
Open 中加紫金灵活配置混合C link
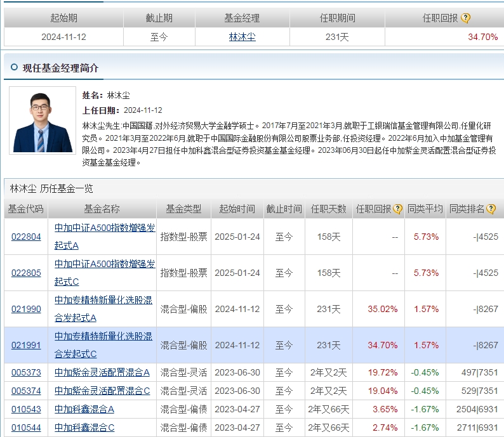click(x=102, y=391)
